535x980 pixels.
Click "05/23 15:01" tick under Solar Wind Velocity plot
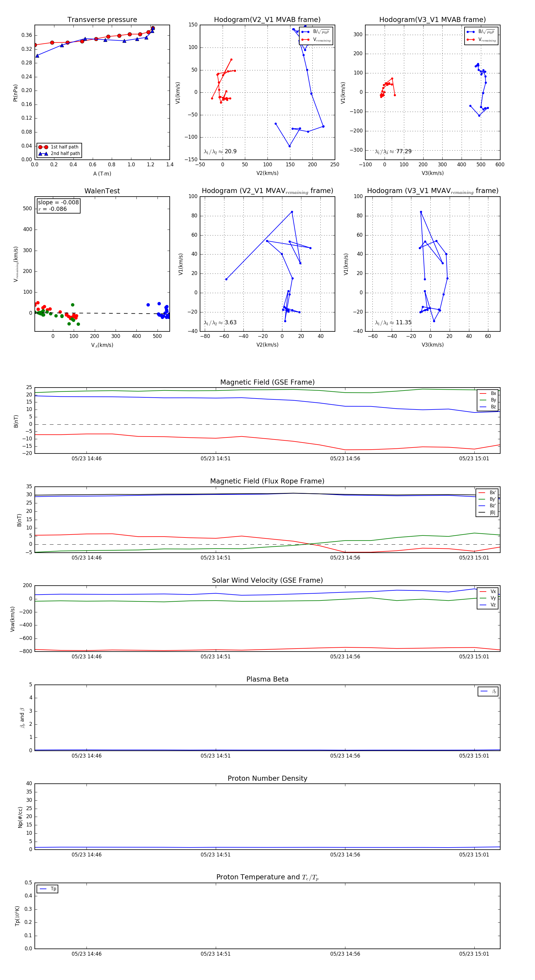pyautogui.click(x=474, y=657)
